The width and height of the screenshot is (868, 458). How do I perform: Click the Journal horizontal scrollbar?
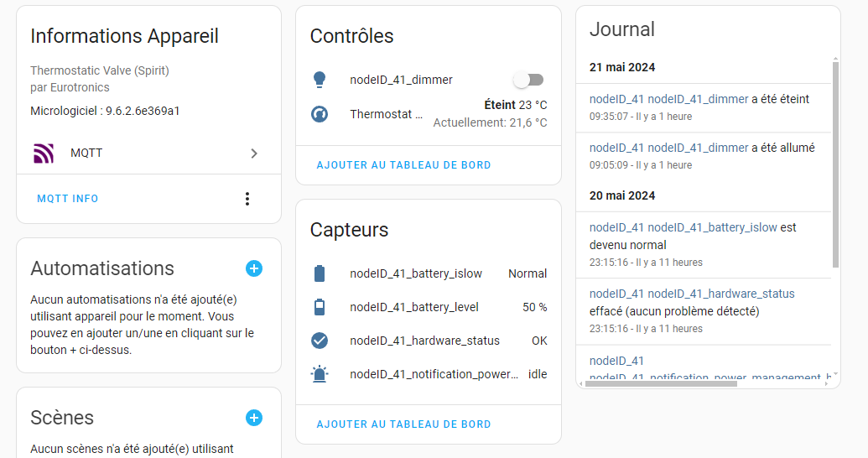663,383
